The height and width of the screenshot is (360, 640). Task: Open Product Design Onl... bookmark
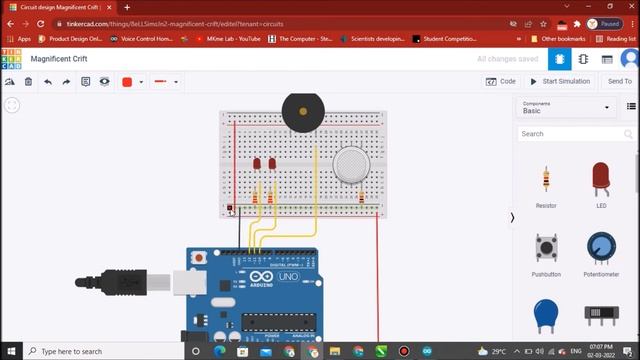tap(70, 39)
